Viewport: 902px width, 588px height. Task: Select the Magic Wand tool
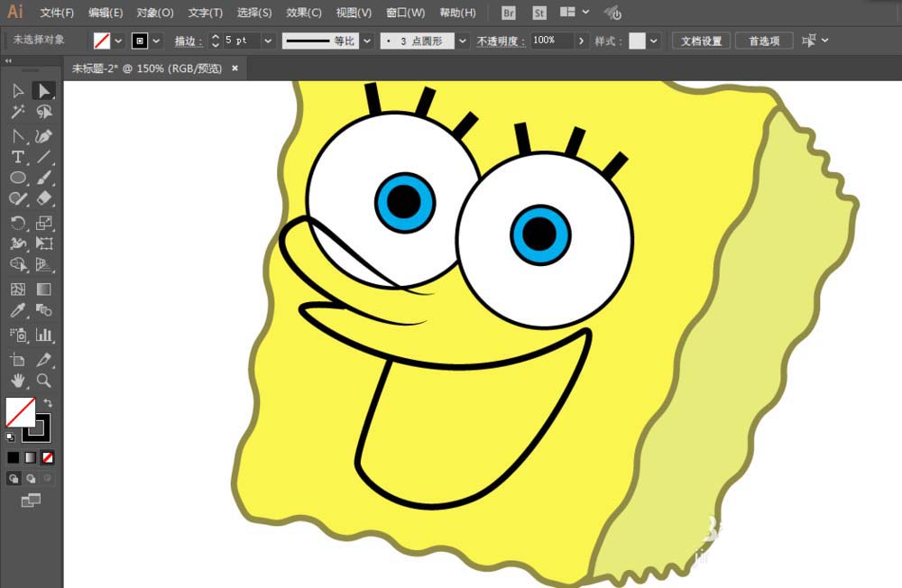click(x=17, y=112)
